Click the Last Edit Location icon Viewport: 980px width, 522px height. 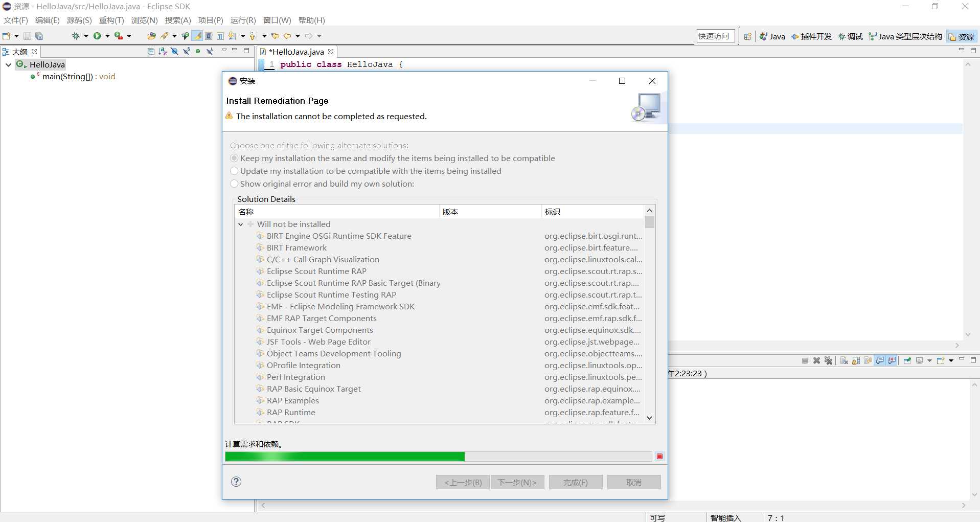(275, 36)
